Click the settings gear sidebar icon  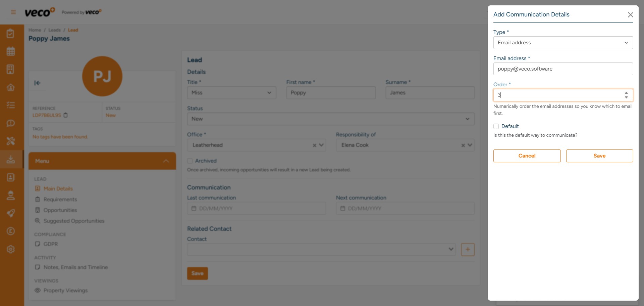pos(11,249)
